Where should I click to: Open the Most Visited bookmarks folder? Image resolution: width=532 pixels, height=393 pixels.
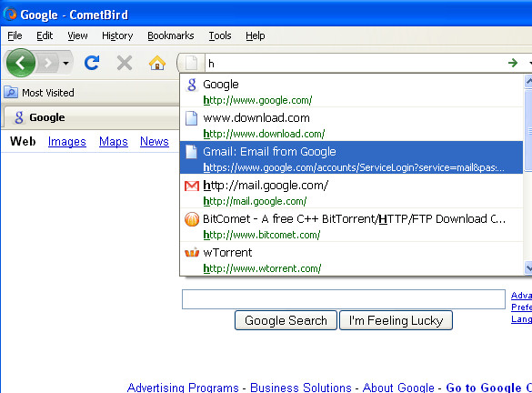[x=39, y=93]
